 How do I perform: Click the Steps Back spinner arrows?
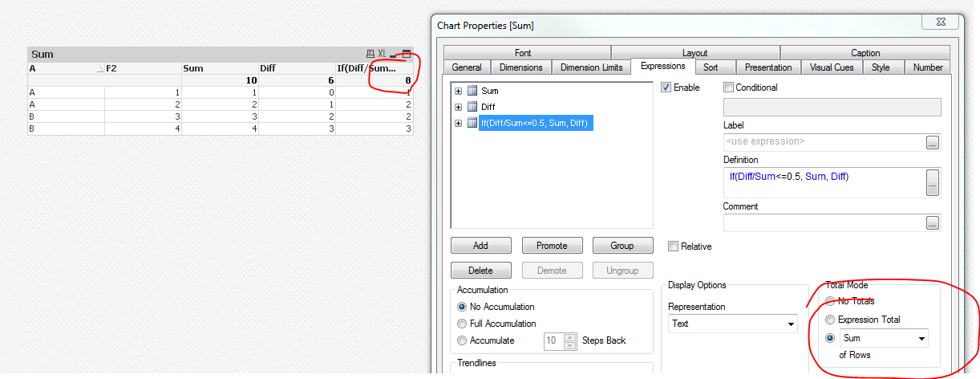click(x=570, y=340)
